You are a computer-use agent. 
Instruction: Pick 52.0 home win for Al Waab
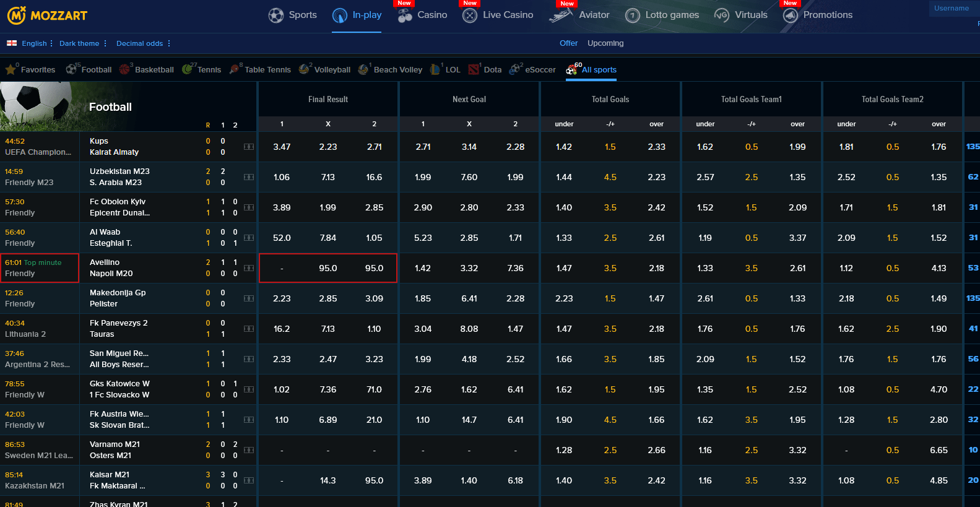(x=282, y=238)
